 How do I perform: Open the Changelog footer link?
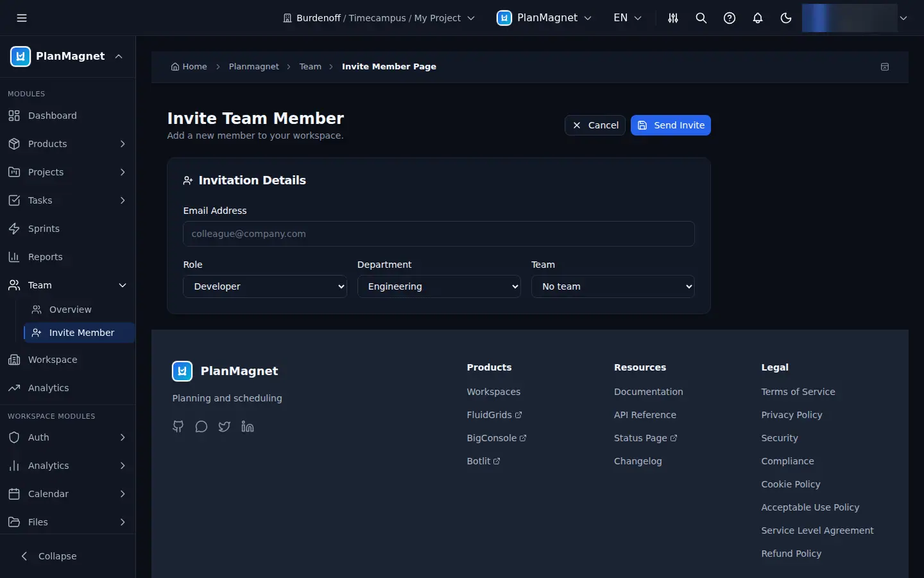point(638,461)
